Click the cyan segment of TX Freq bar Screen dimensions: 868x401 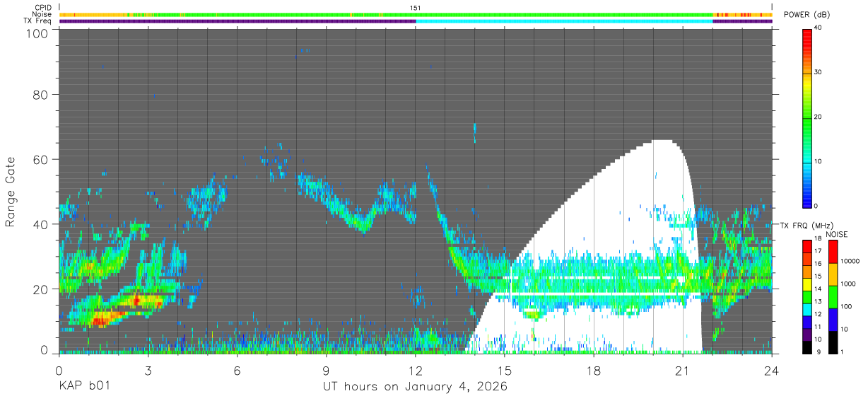point(564,21)
